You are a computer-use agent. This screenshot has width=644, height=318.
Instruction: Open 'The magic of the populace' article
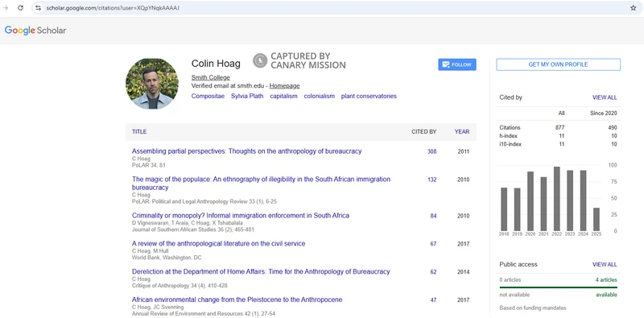[261, 184]
